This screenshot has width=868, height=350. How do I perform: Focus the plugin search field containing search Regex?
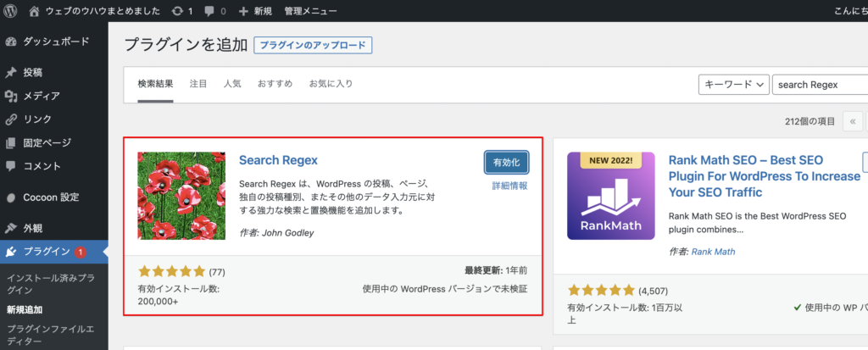click(x=820, y=85)
